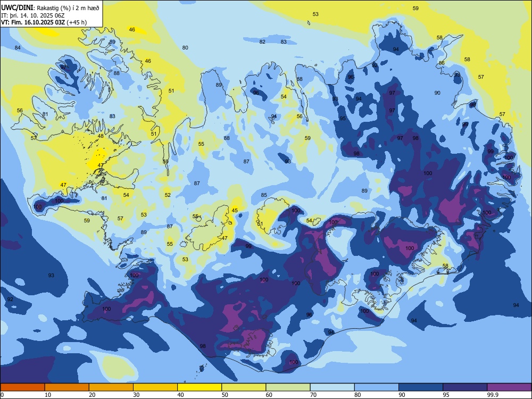
Task: Click the legend label '99.9'
Action: pos(492,395)
